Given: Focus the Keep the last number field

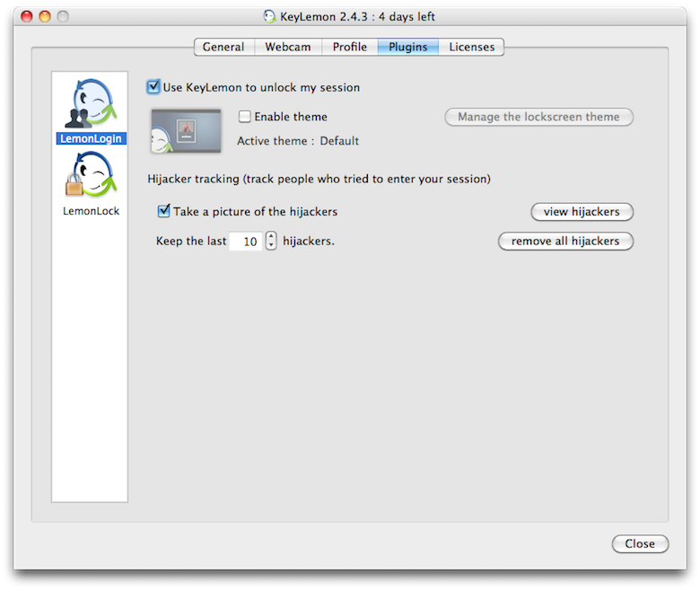Looking at the screenshot, I should [246, 242].
